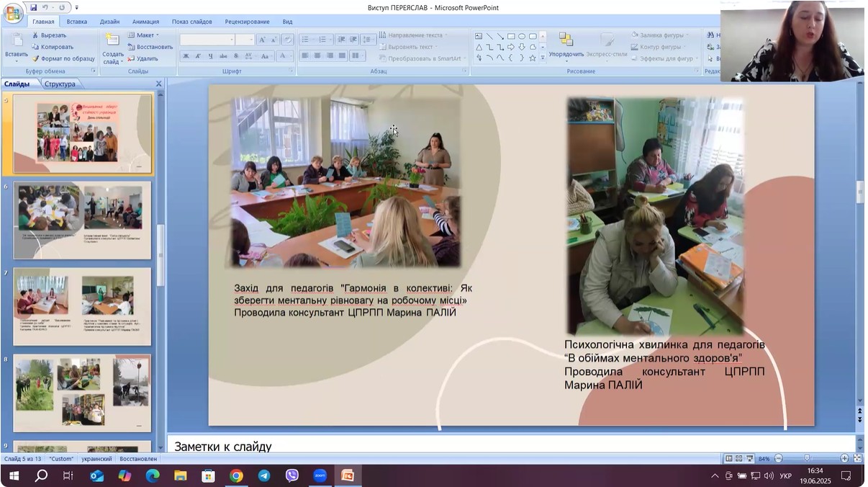This screenshot has width=868, height=487.
Task: Activate Format Painter (Формат по образцу)
Action: [x=63, y=58]
